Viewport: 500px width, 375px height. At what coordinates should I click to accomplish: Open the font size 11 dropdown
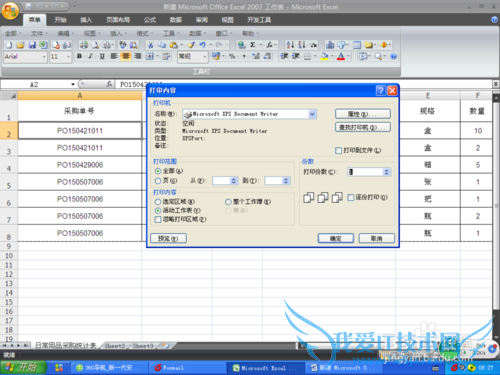click(69, 57)
